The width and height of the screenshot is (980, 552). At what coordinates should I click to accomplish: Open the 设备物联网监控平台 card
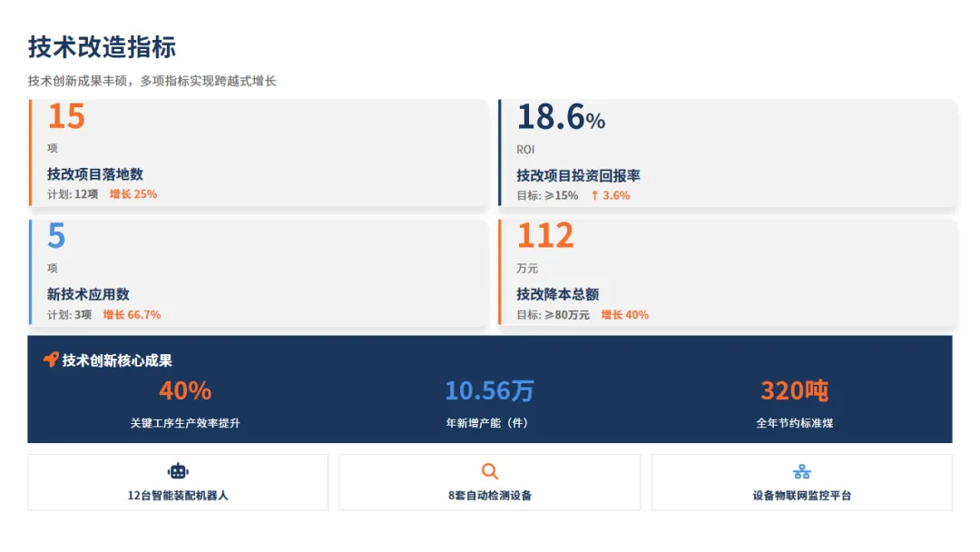pyautogui.click(x=802, y=482)
